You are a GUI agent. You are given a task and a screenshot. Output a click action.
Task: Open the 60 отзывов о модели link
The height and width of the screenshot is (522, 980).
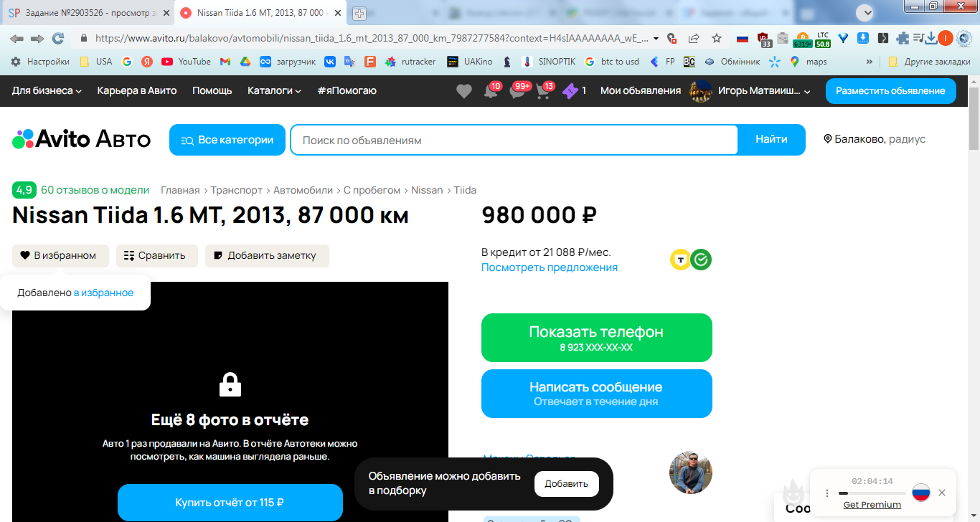click(x=95, y=190)
